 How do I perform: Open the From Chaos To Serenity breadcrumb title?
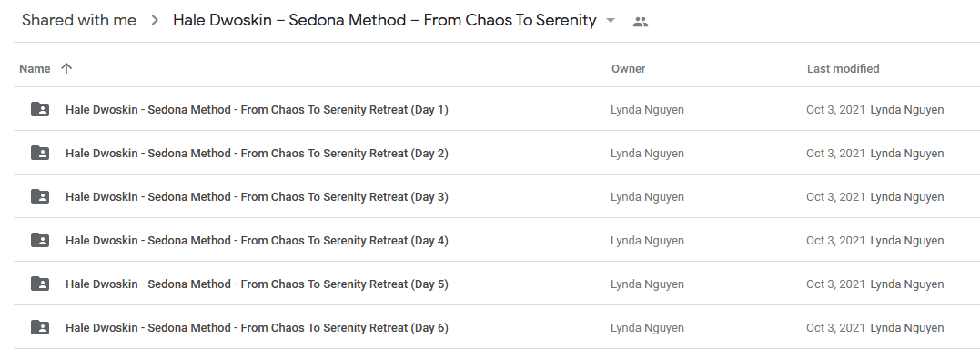[x=384, y=20]
